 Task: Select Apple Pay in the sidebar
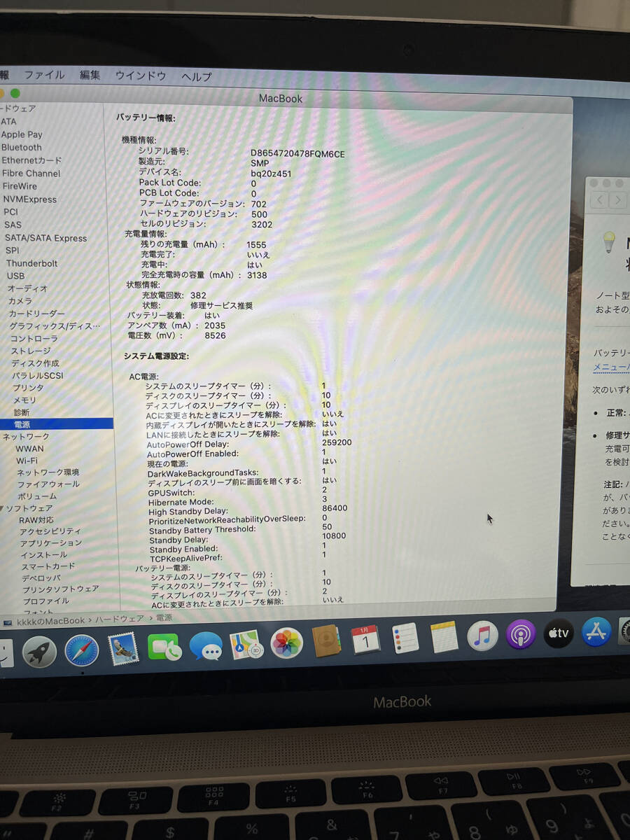[x=22, y=134]
